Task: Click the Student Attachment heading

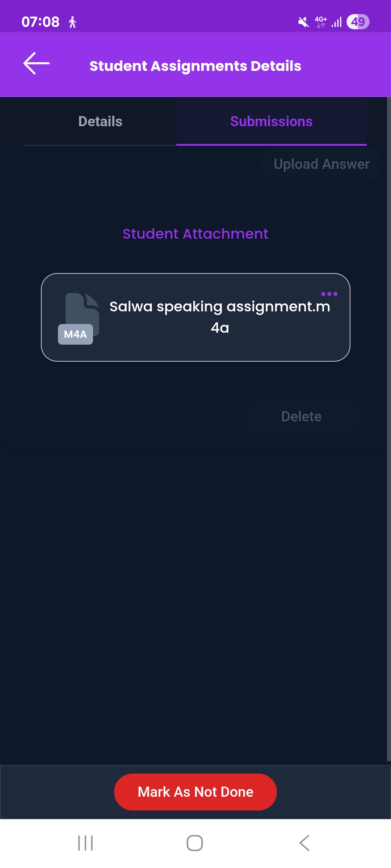Action: click(x=195, y=234)
